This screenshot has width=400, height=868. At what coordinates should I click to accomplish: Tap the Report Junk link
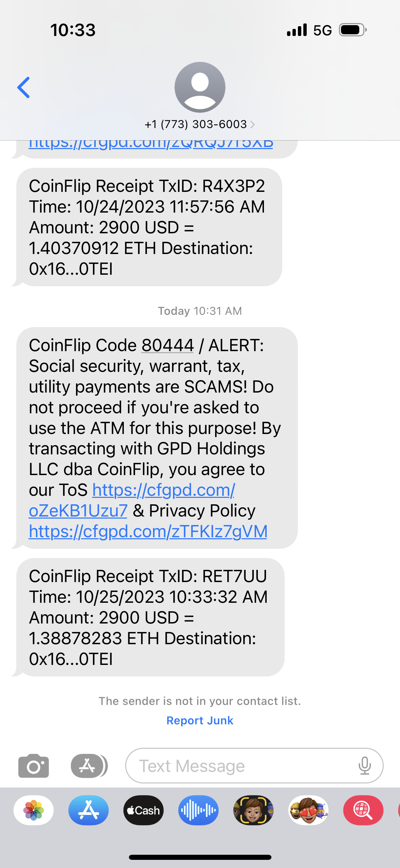pos(200,720)
